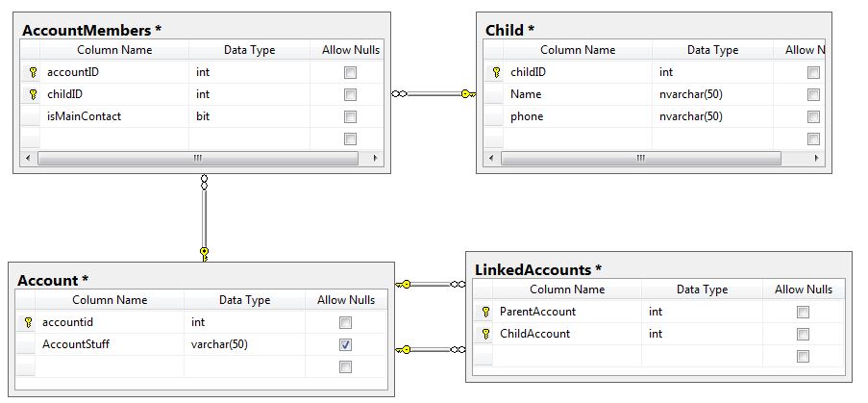Enable Allow Nulls for isMainContact column

(x=351, y=116)
